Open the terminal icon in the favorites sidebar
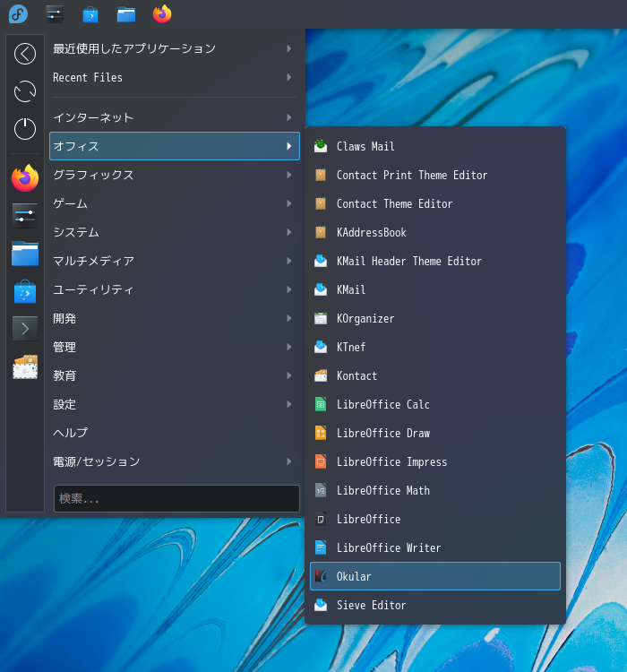627x672 pixels. [25, 329]
